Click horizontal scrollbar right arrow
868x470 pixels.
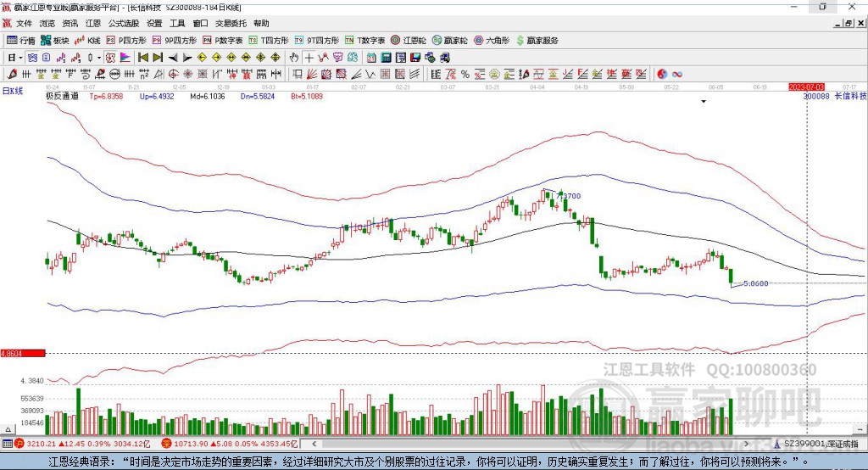click(x=746, y=444)
